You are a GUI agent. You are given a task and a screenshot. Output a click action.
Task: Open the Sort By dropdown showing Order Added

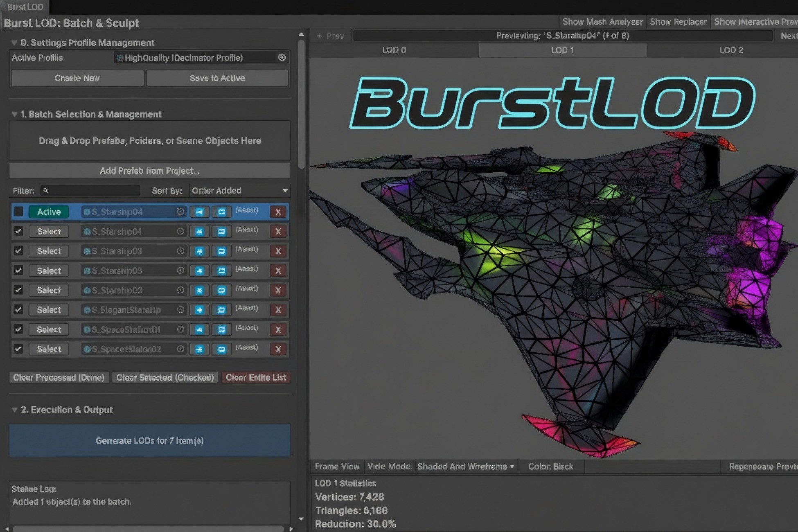coord(239,190)
